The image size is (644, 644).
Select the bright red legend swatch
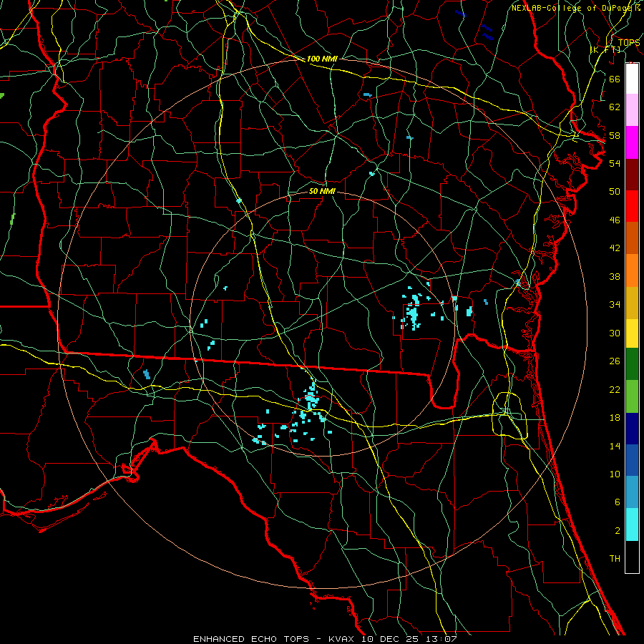pyautogui.click(x=632, y=206)
